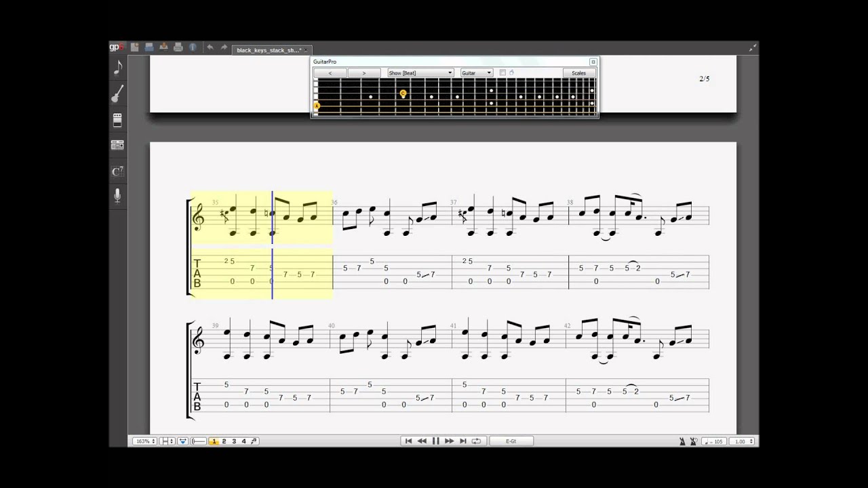The height and width of the screenshot is (488, 868).
Task: Click bar number 40 in score
Action: pyautogui.click(x=332, y=326)
